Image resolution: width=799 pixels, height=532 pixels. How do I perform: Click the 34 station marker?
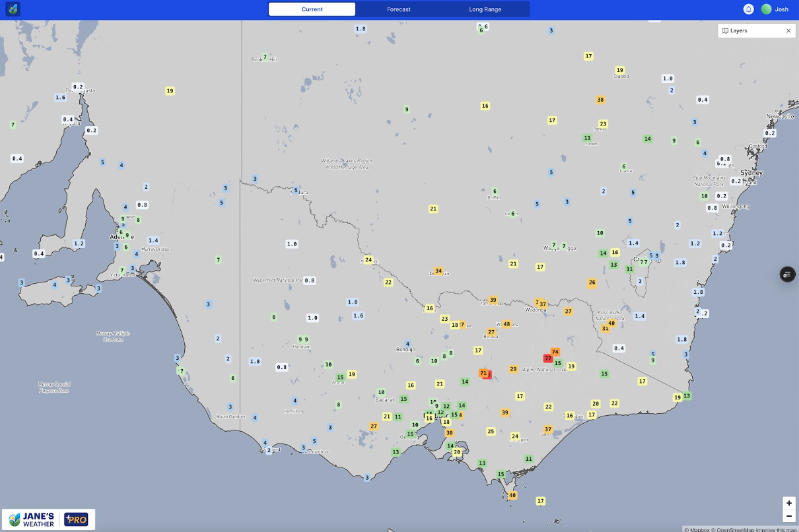point(438,271)
